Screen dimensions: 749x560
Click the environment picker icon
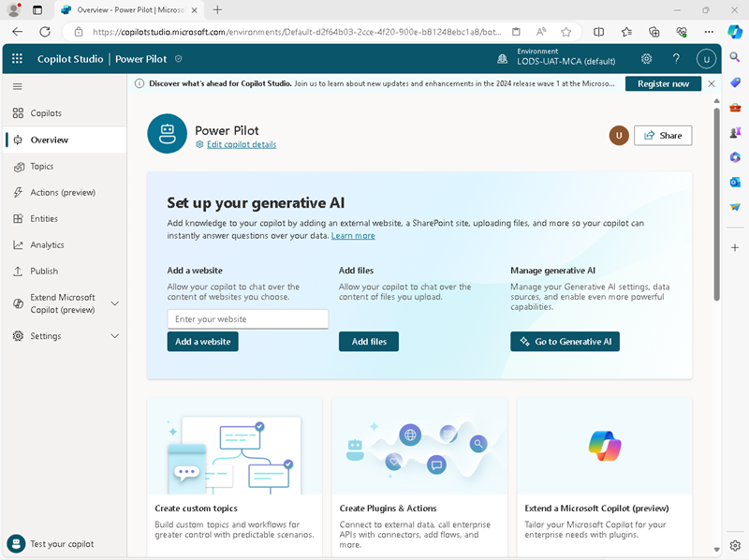[502, 59]
